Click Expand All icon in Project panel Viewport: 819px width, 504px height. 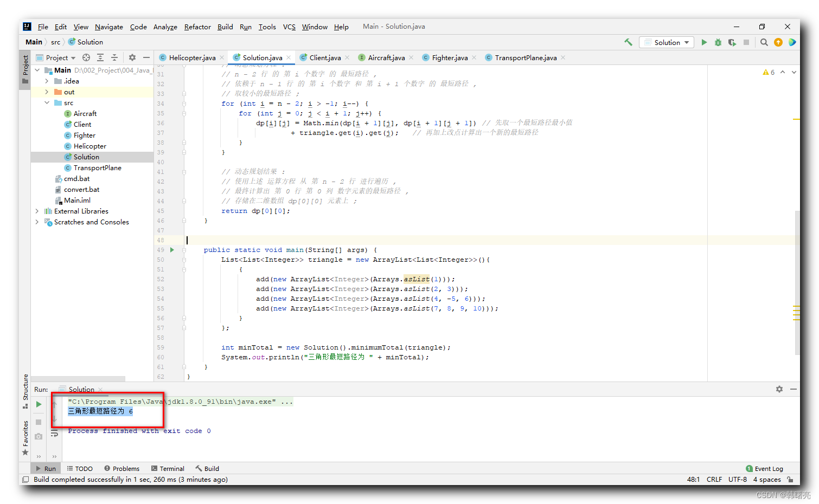coord(100,57)
